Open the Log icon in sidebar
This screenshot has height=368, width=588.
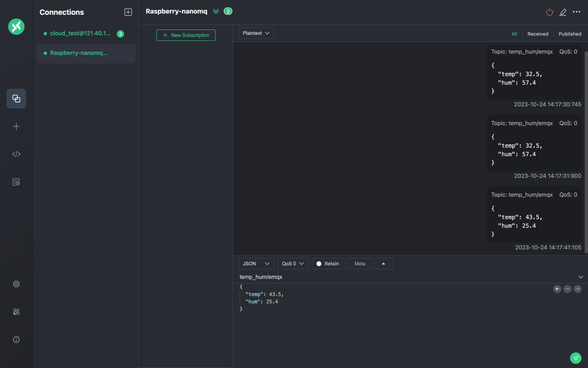click(16, 182)
